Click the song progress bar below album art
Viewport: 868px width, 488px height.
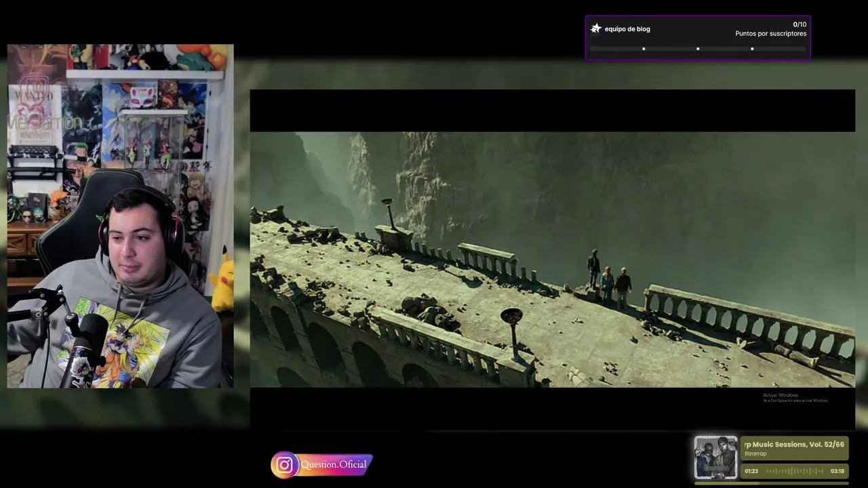point(772,483)
